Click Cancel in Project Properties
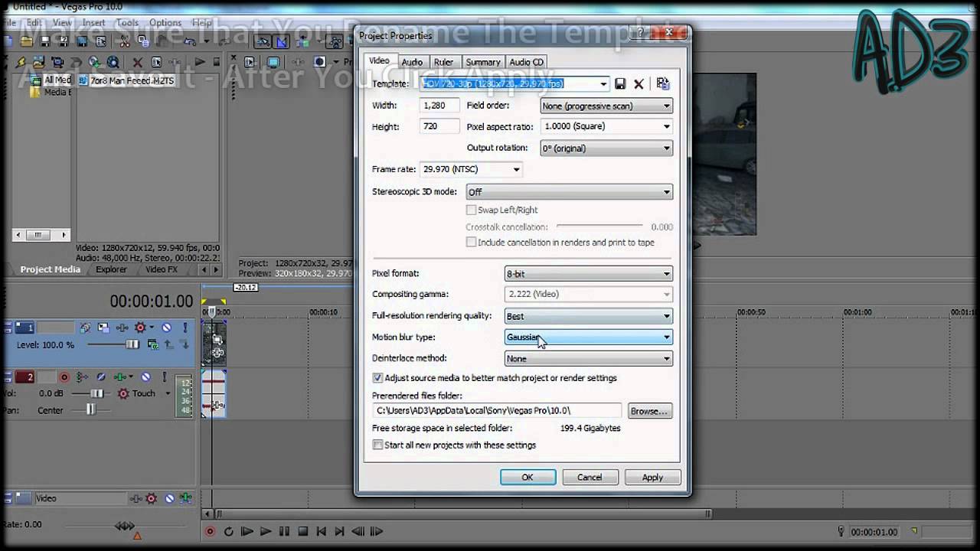 tap(590, 477)
